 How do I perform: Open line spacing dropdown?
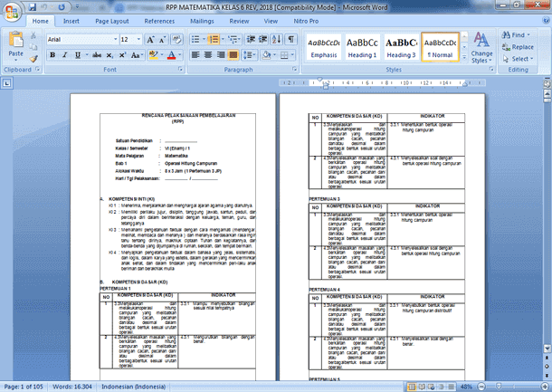250,55
